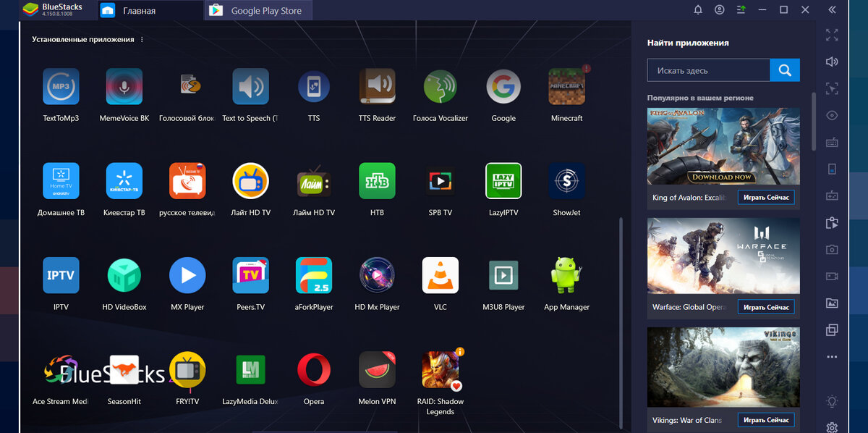Toggle fullscreen icon in right sidebar
868x433 pixels.
tap(832, 35)
